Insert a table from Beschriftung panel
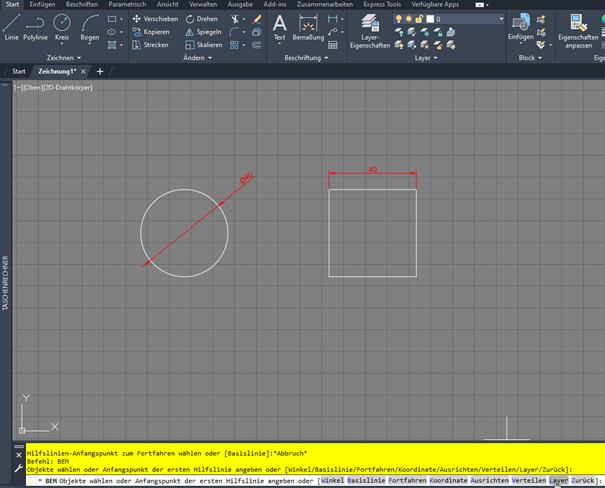 point(333,45)
